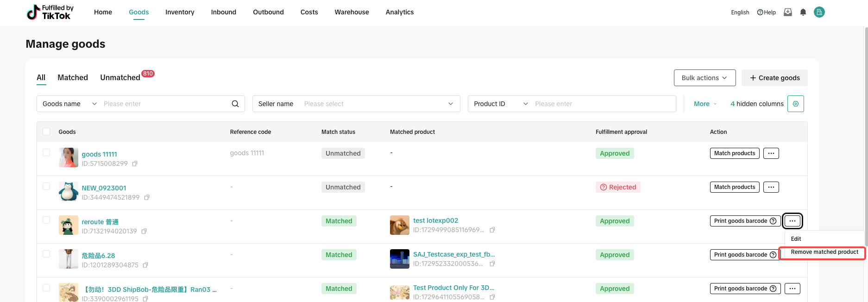The image size is (868, 302).
Task: Expand the Bulk actions dropdown
Action: (x=704, y=78)
